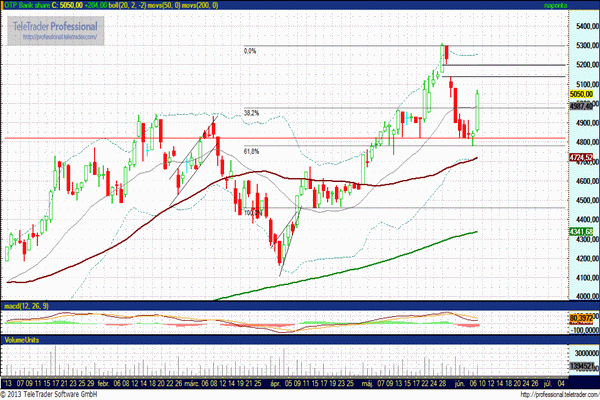Click the 3000000 volume scale label
This screenshot has height=400, width=600.
point(582,353)
